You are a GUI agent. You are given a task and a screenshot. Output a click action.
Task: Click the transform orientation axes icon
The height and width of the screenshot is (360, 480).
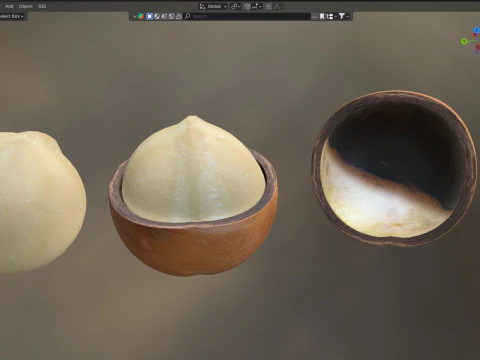202,6
